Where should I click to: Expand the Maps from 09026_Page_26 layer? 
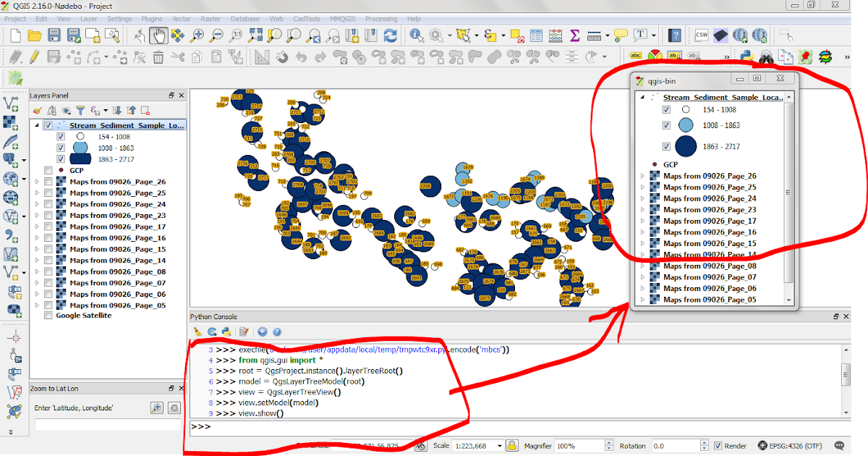click(38, 182)
